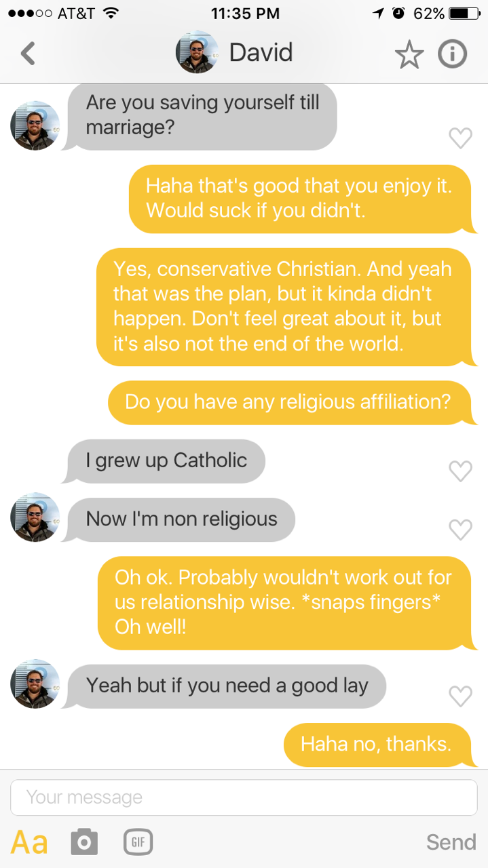The height and width of the screenshot is (868, 488).
Task: Tap avatar beside "Now I'm non religious"
Action: pos(35,517)
